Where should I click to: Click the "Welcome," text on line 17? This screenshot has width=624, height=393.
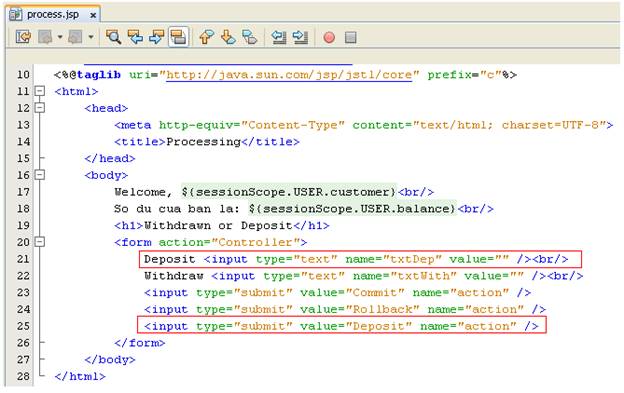(143, 192)
